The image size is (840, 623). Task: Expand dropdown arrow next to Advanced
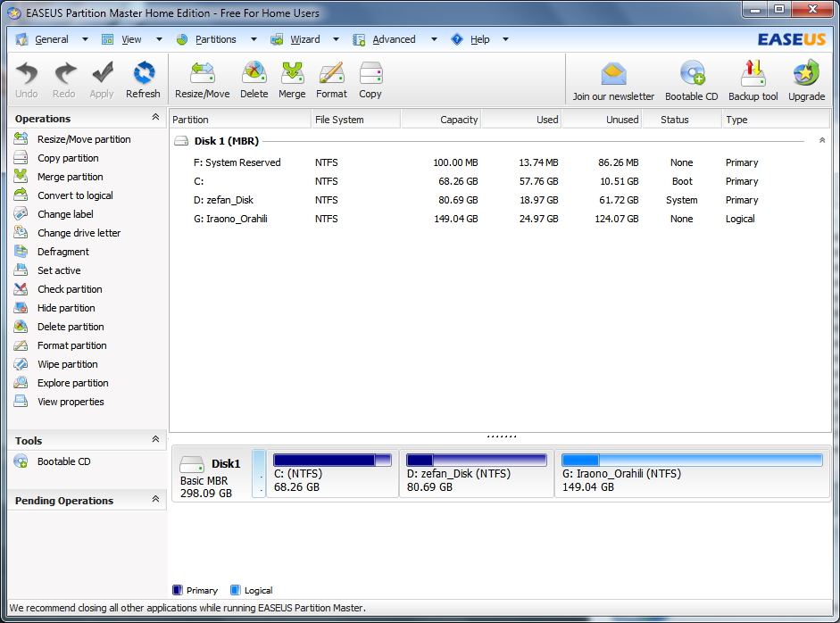click(x=434, y=39)
